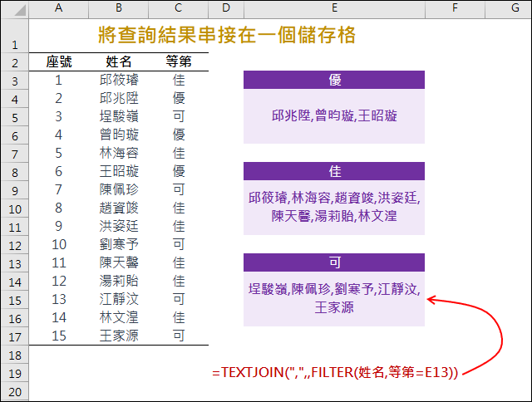Click the name cell 邱兆陞

[118, 98]
